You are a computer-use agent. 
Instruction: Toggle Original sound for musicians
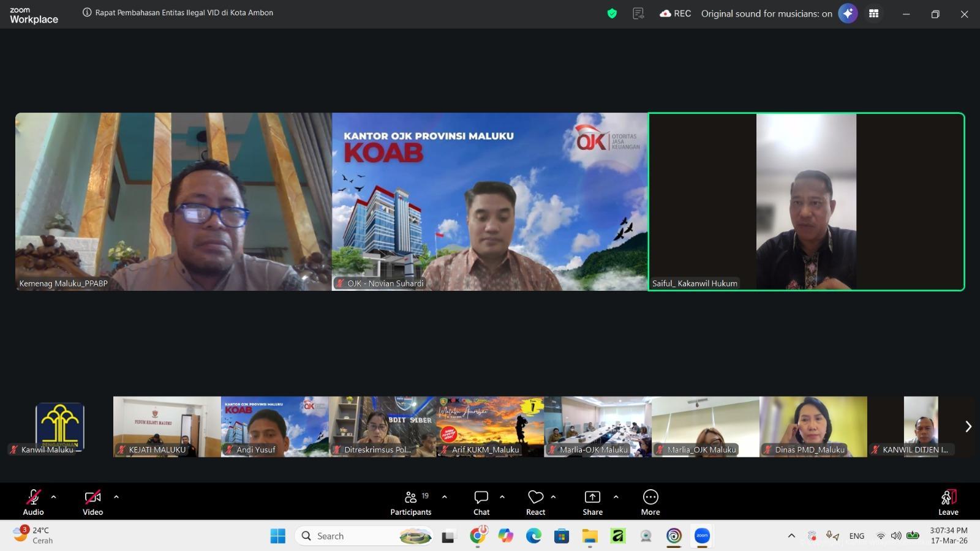pos(766,13)
